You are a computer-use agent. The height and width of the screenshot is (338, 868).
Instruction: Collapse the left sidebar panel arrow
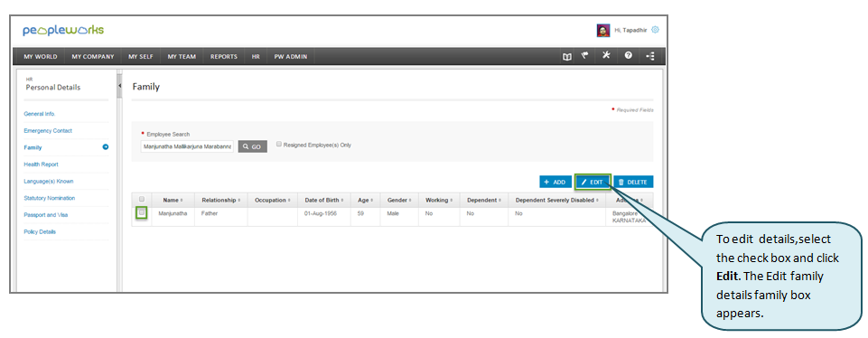coord(119,86)
